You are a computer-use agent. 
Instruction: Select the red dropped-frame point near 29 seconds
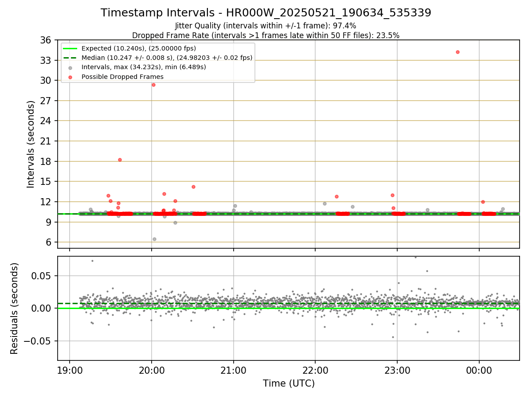point(153,85)
